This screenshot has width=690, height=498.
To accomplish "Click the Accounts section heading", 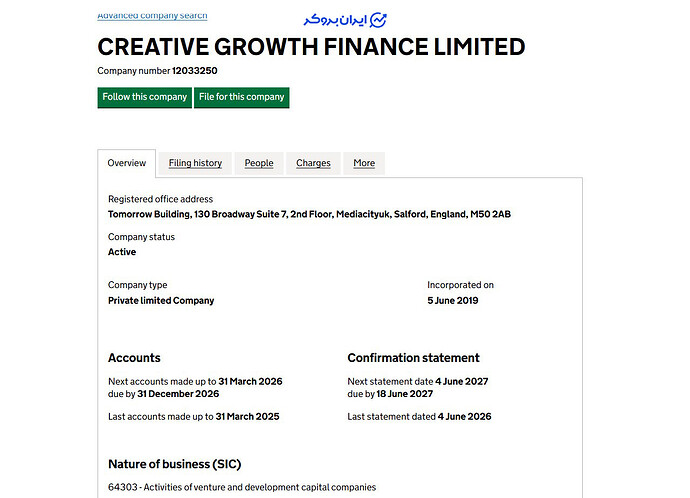I will pos(134,358).
